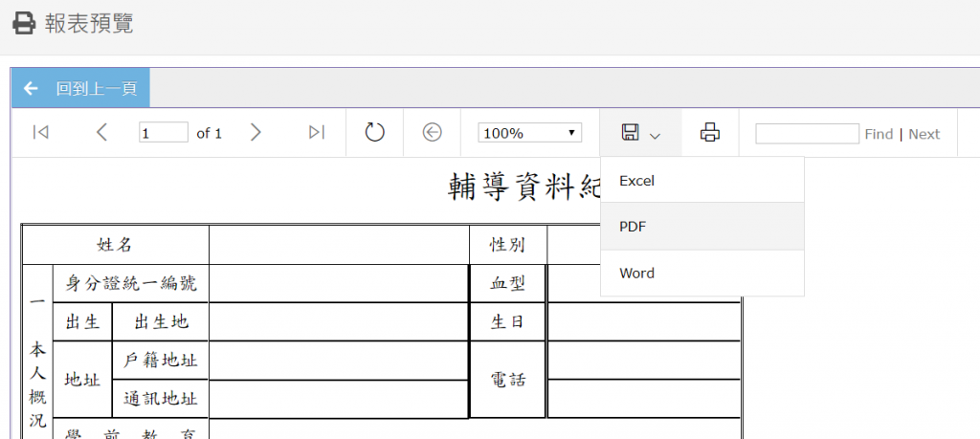Click the 姓名 table header cell
This screenshot has height=439, width=980.
click(115, 245)
